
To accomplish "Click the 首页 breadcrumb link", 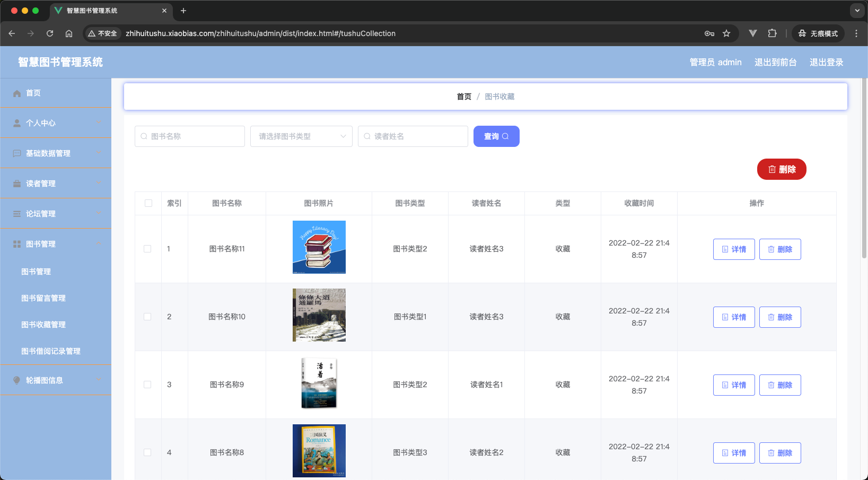I will 464,97.
